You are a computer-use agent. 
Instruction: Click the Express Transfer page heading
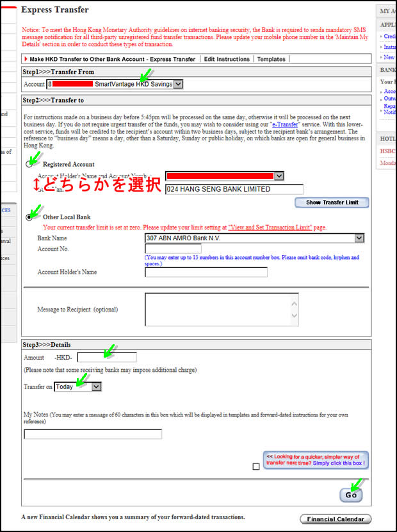tap(55, 10)
